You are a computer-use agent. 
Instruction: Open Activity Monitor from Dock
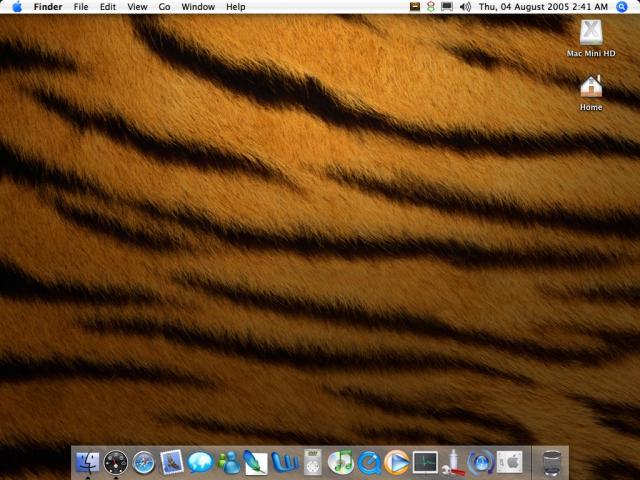click(425, 462)
